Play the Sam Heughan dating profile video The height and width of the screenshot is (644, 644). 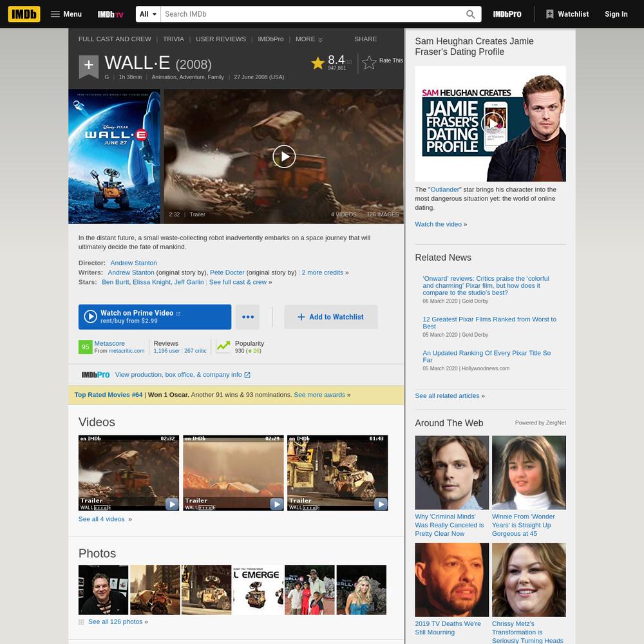[493, 123]
